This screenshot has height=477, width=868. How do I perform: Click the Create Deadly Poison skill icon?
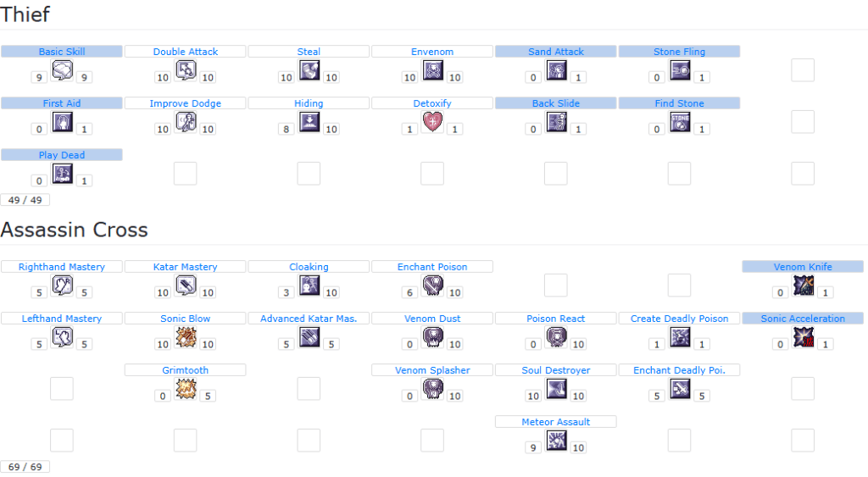click(680, 337)
